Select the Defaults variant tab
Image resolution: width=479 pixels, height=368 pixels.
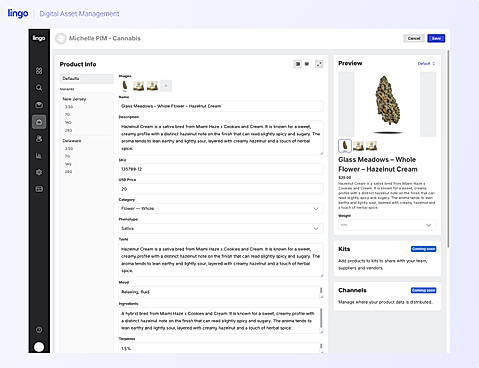pos(87,79)
